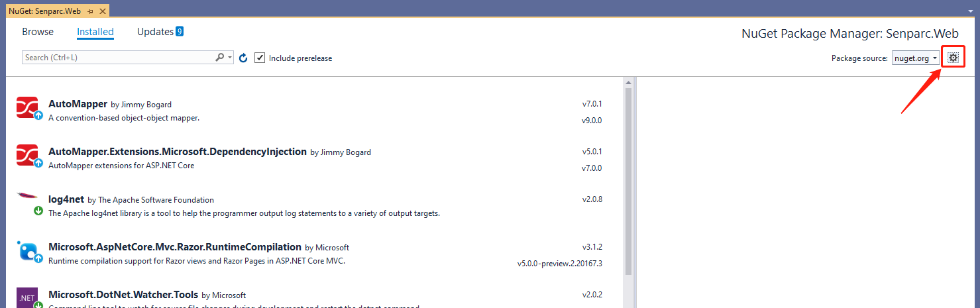The image size is (980, 308).
Task: Click the package list scrollbar thumb
Action: pyautogui.click(x=628, y=181)
